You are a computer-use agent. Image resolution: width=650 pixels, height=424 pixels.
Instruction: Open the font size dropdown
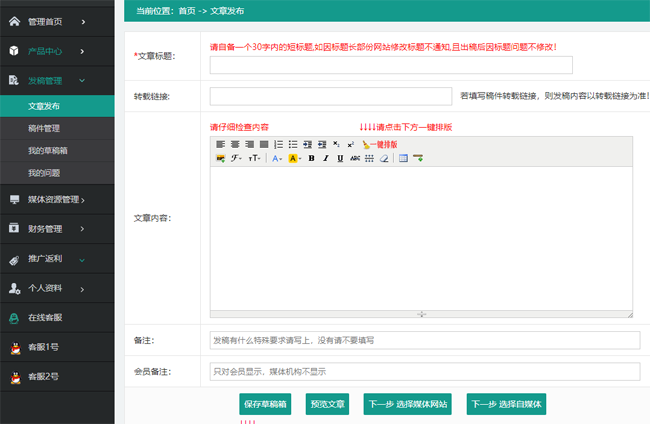(x=255, y=158)
